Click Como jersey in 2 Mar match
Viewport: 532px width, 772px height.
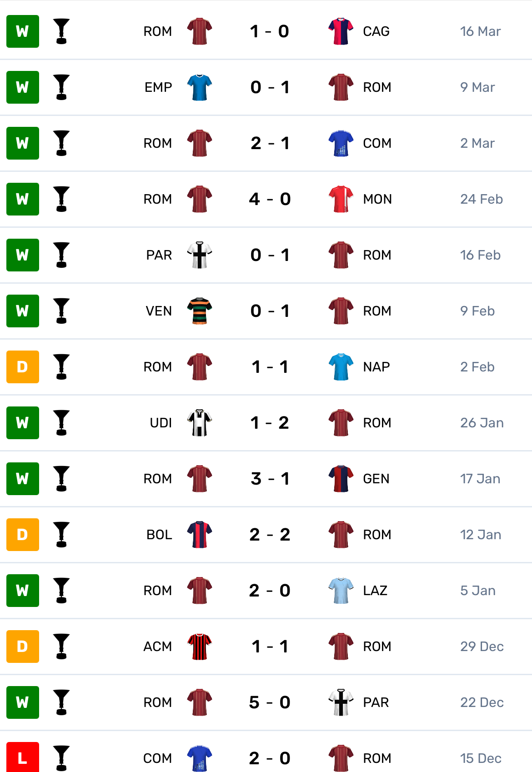pyautogui.click(x=341, y=143)
